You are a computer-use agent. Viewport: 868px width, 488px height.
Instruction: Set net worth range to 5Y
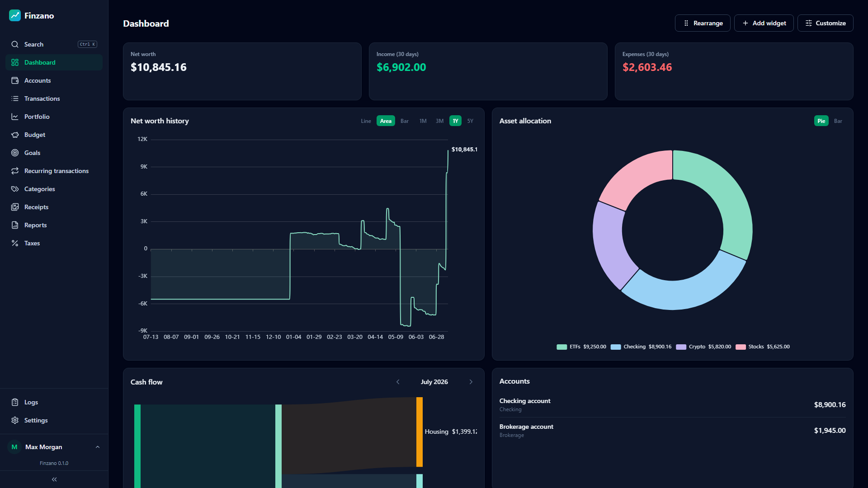coord(470,121)
